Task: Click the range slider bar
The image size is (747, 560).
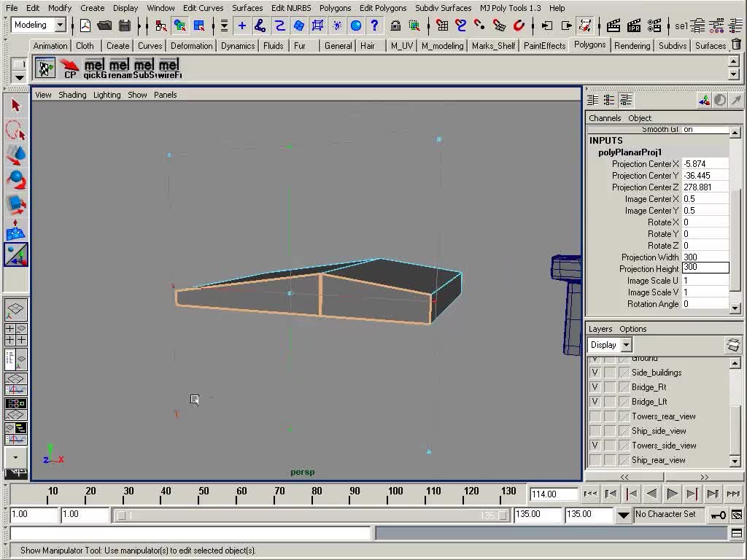Action: pos(312,516)
